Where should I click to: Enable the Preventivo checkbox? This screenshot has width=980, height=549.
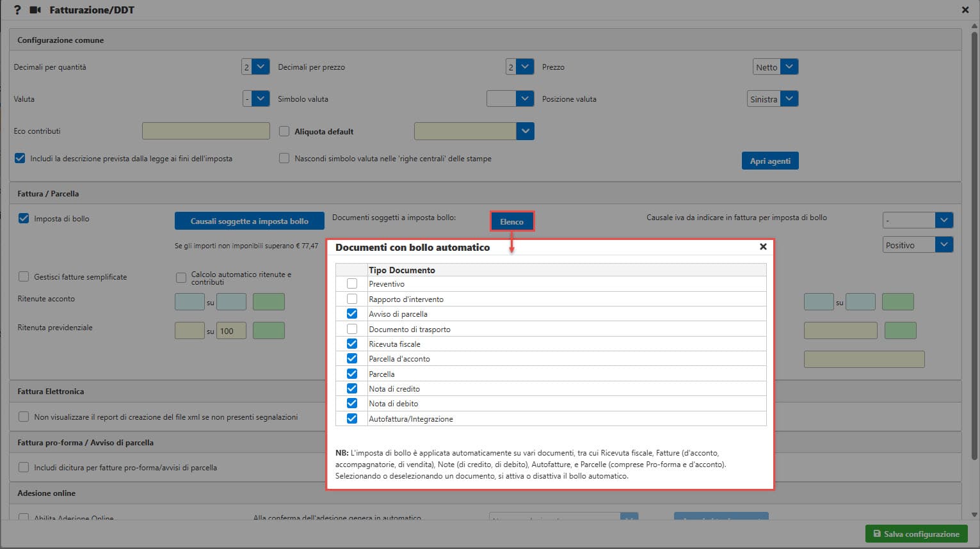[x=352, y=283]
